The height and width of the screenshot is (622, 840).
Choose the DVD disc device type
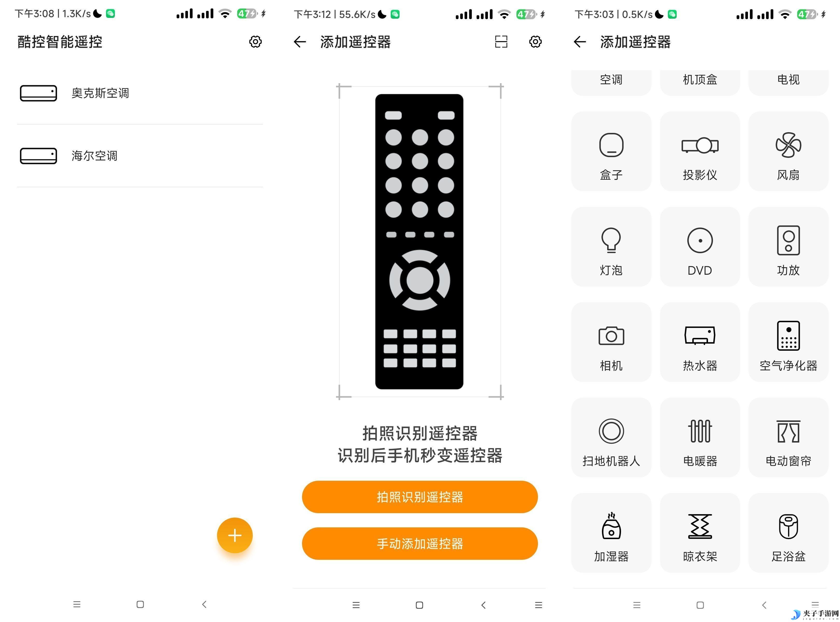pyautogui.click(x=699, y=247)
